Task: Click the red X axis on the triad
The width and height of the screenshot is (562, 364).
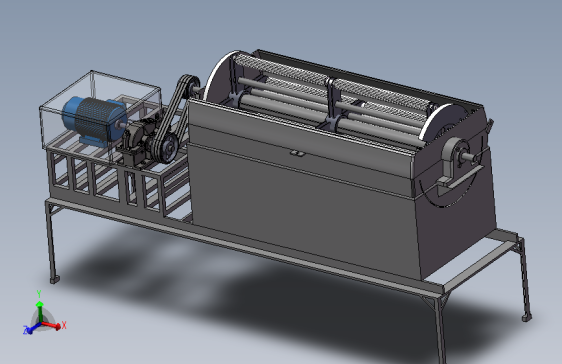Action: [52, 325]
